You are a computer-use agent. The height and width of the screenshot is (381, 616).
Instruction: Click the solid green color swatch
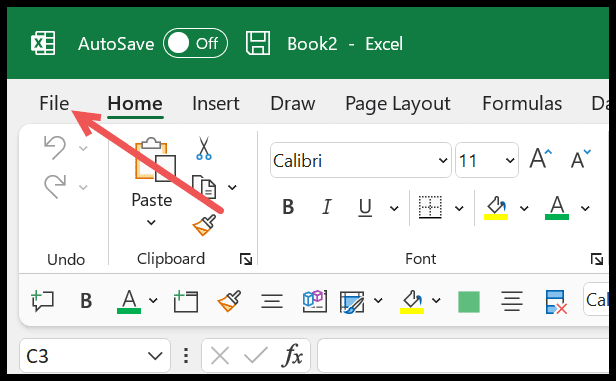point(469,302)
